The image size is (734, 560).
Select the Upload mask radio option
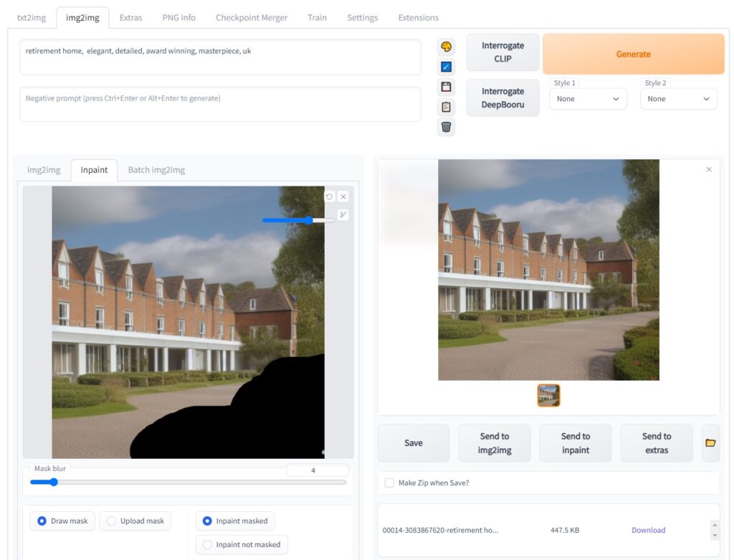[135, 521]
